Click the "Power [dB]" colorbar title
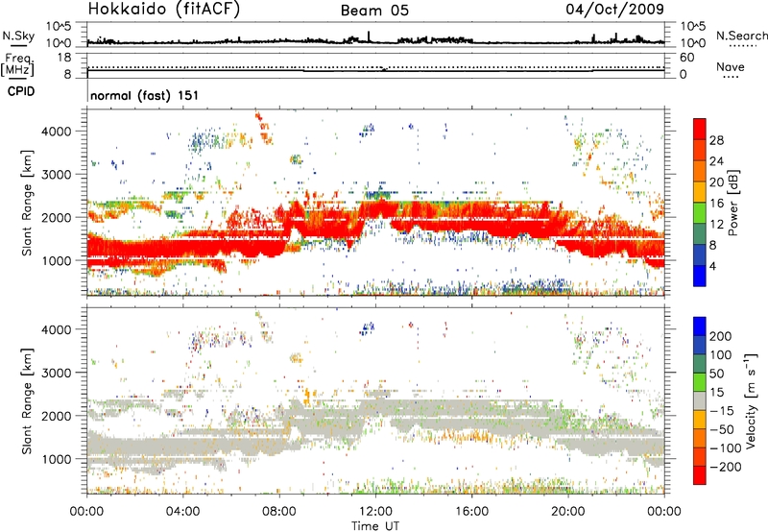Image resolution: width=768 pixels, height=532 pixels. pyautogui.click(x=733, y=203)
